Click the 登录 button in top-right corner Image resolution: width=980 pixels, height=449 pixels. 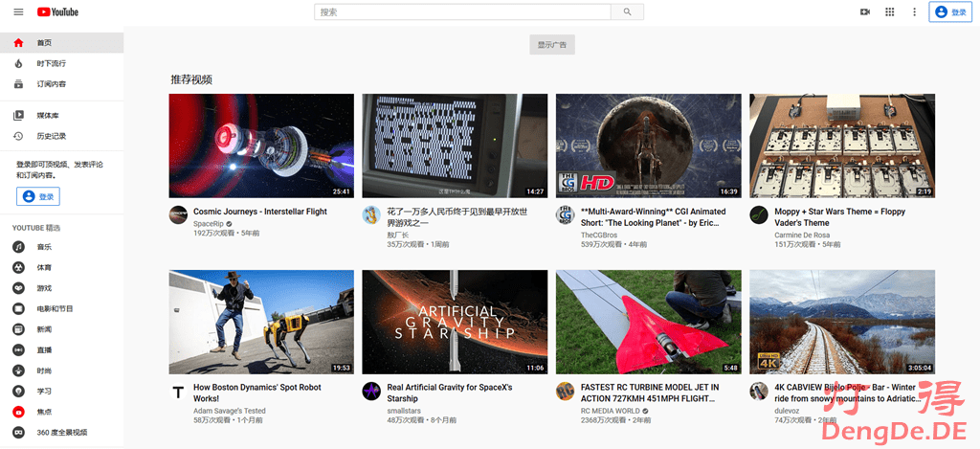949,12
